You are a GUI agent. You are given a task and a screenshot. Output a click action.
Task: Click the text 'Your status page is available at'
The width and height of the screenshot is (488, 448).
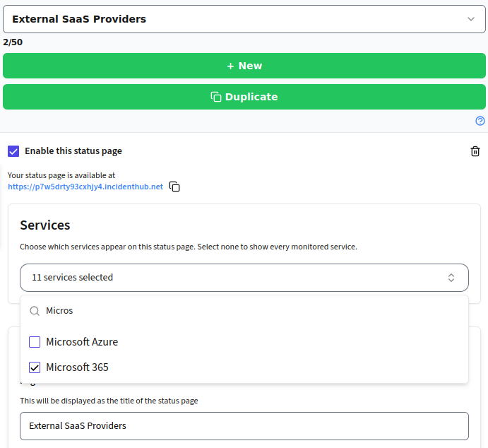61,175
